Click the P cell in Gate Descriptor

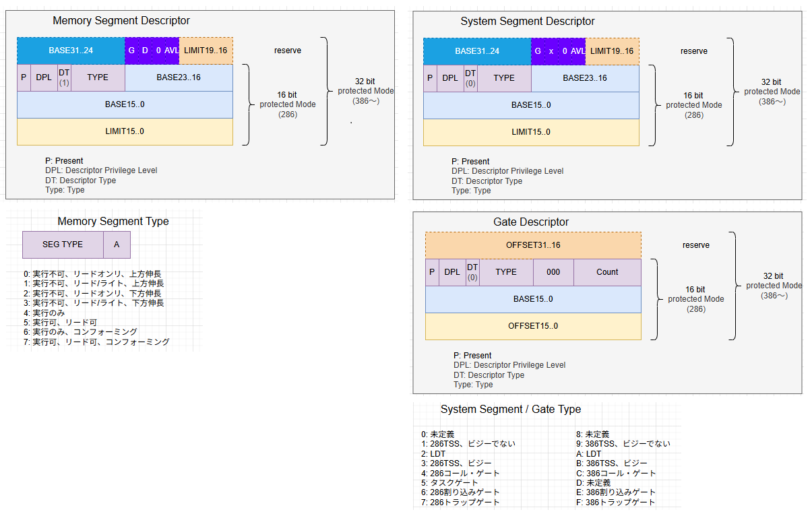tap(432, 272)
